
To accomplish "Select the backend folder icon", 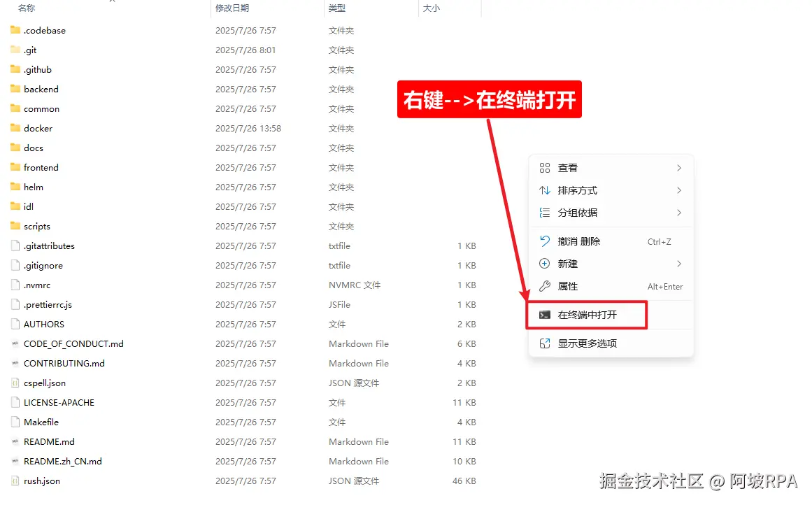I will point(15,89).
